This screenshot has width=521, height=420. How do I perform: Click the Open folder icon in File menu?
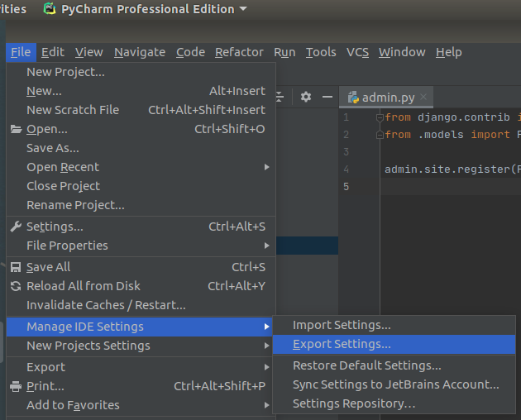tap(16, 129)
